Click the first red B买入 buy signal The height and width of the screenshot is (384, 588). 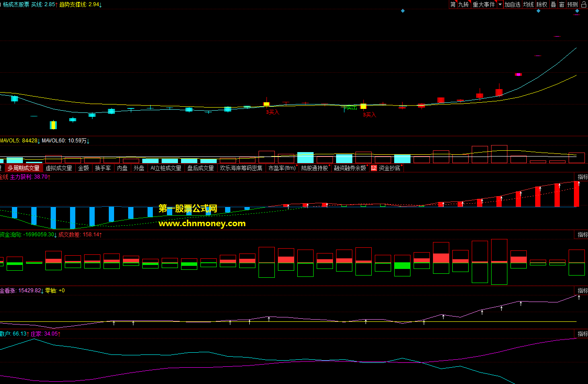click(273, 112)
